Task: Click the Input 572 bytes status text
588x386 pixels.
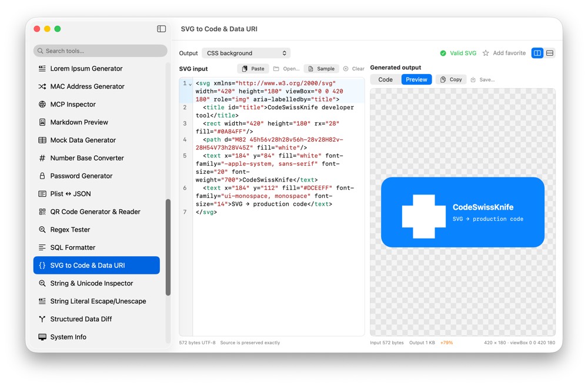Action: pos(387,343)
